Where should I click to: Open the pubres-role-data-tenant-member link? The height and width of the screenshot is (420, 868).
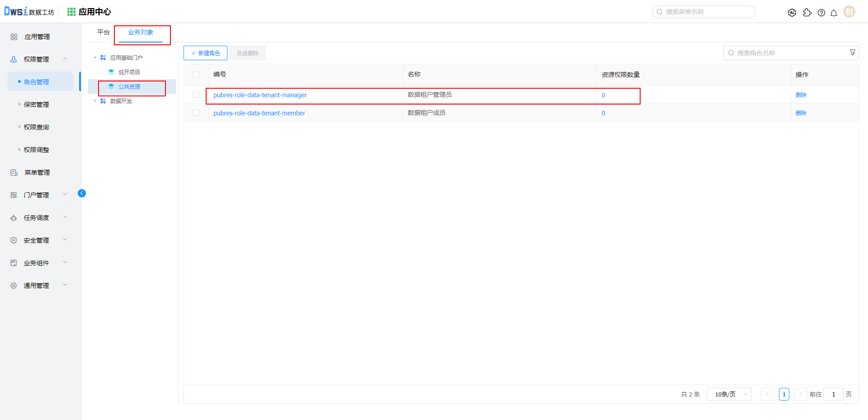point(259,113)
